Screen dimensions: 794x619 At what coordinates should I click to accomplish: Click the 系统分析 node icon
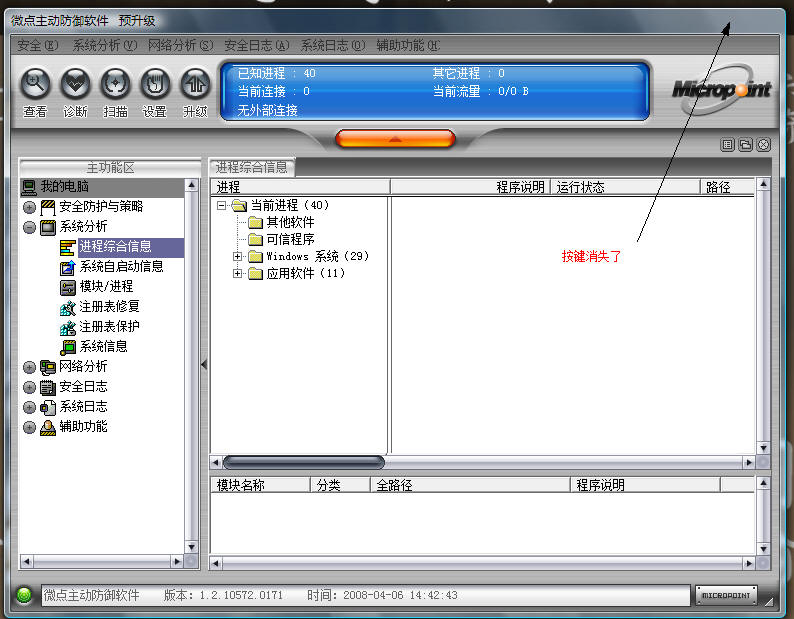[48, 227]
